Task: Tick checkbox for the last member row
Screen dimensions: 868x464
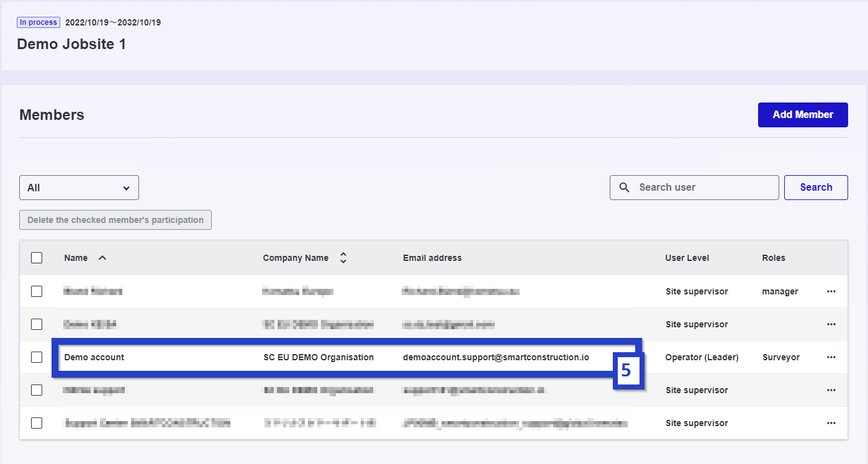Action: (x=37, y=423)
